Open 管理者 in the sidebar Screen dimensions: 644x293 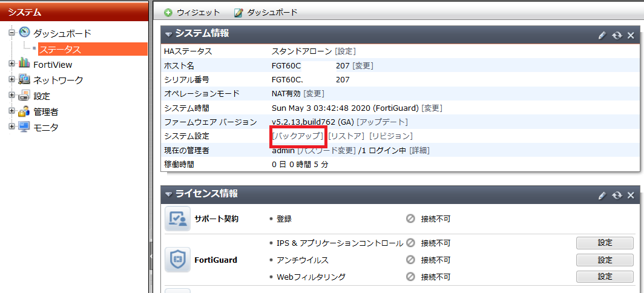[45, 112]
